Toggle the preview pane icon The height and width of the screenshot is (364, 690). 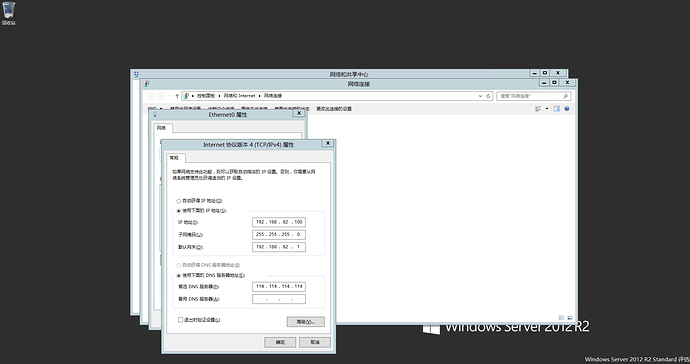557,109
